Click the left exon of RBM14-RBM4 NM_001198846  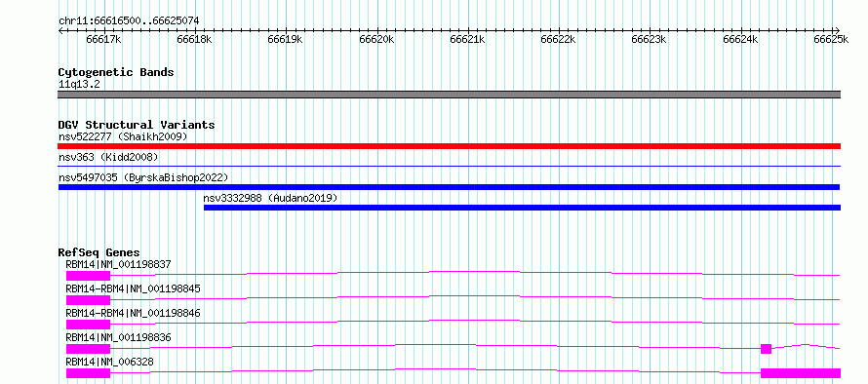point(88,325)
